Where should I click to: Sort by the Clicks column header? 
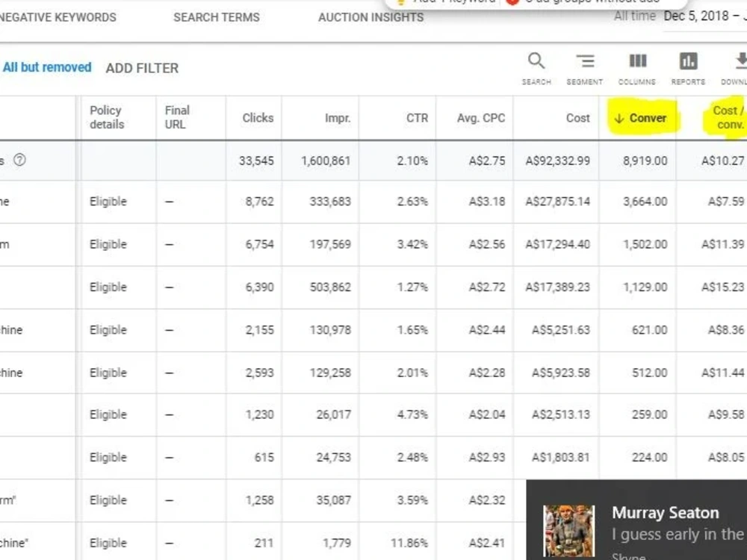pos(258,118)
